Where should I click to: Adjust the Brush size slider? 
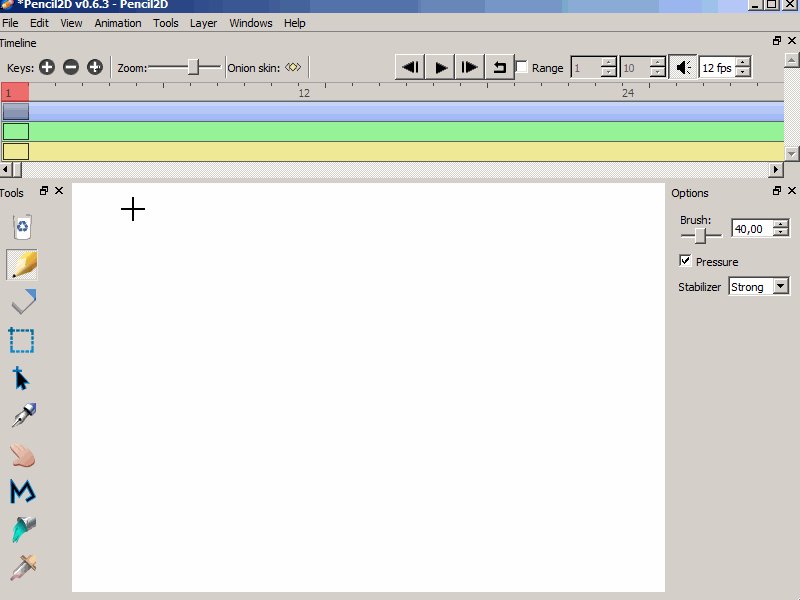pos(701,236)
